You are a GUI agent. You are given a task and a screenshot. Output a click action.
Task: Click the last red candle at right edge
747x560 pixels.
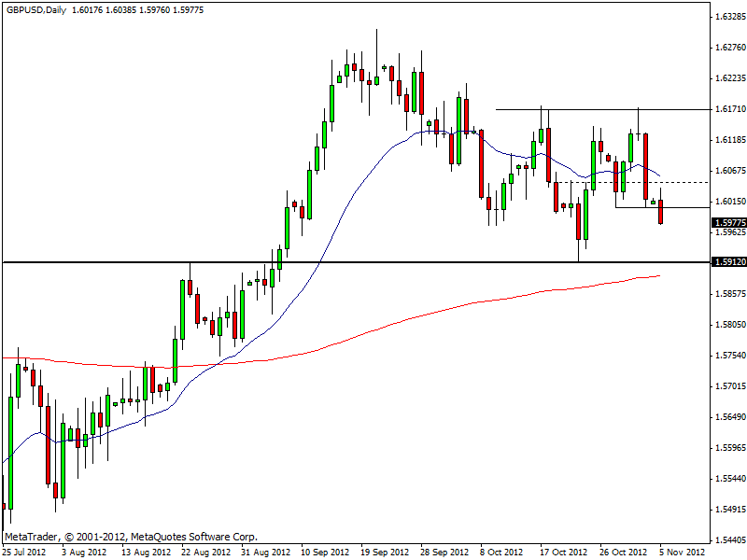point(661,213)
